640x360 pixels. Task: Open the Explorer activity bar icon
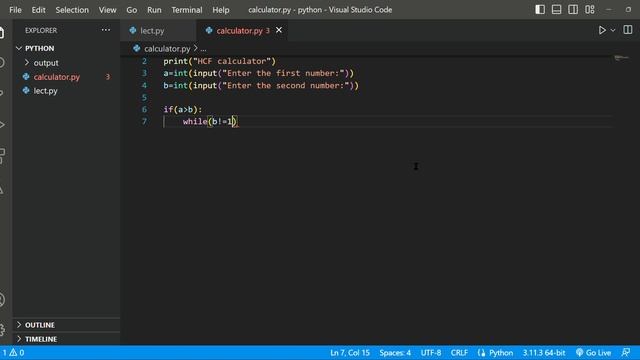pyautogui.click(x=2, y=33)
